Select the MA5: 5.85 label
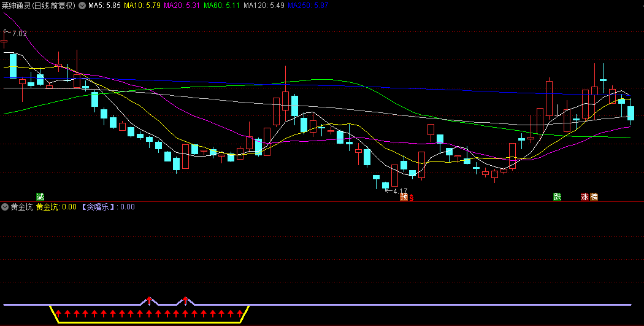The image size is (644, 326). click(104, 6)
